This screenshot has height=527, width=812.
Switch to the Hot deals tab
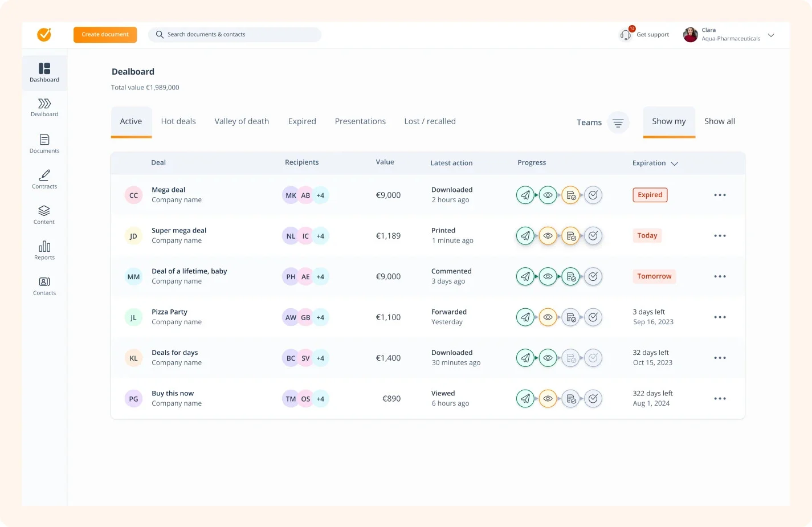(x=178, y=121)
